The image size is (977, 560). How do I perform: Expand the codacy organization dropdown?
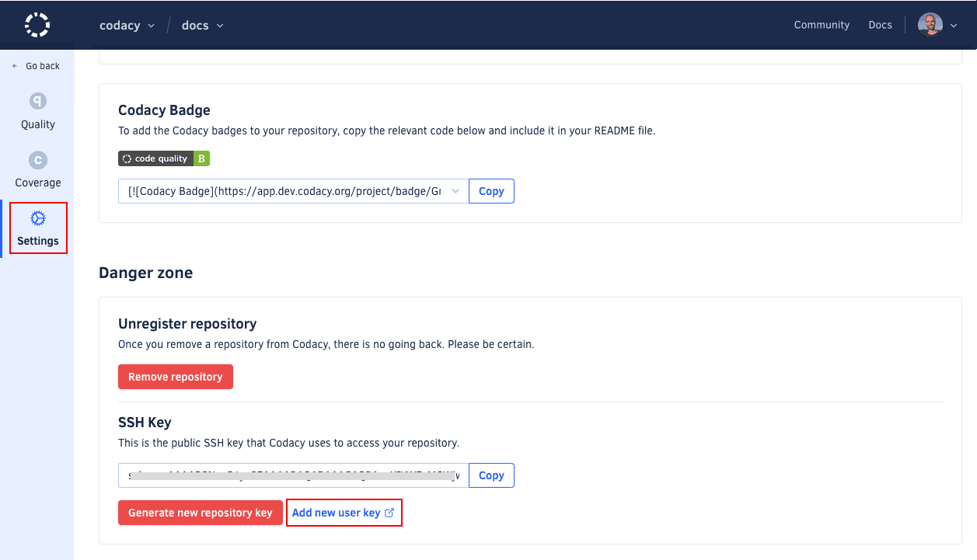click(127, 25)
